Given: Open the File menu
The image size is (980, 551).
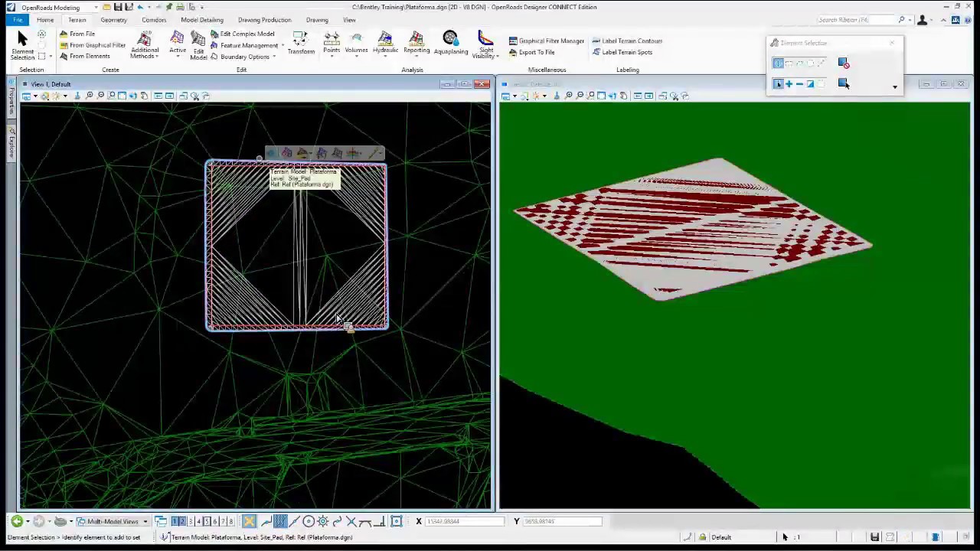Looking at the screenshot, I should click(x=17, y=20).
